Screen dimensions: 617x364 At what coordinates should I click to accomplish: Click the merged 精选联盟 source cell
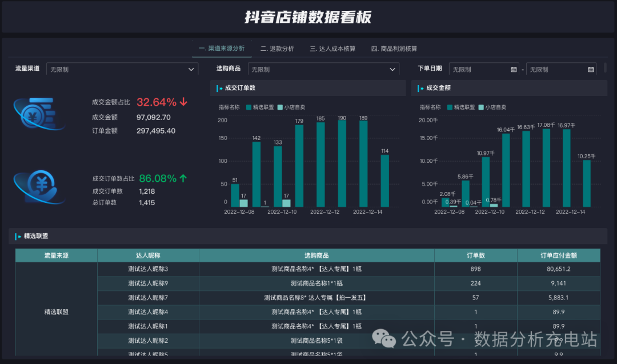pyautogui.click(x=56, y=309)
